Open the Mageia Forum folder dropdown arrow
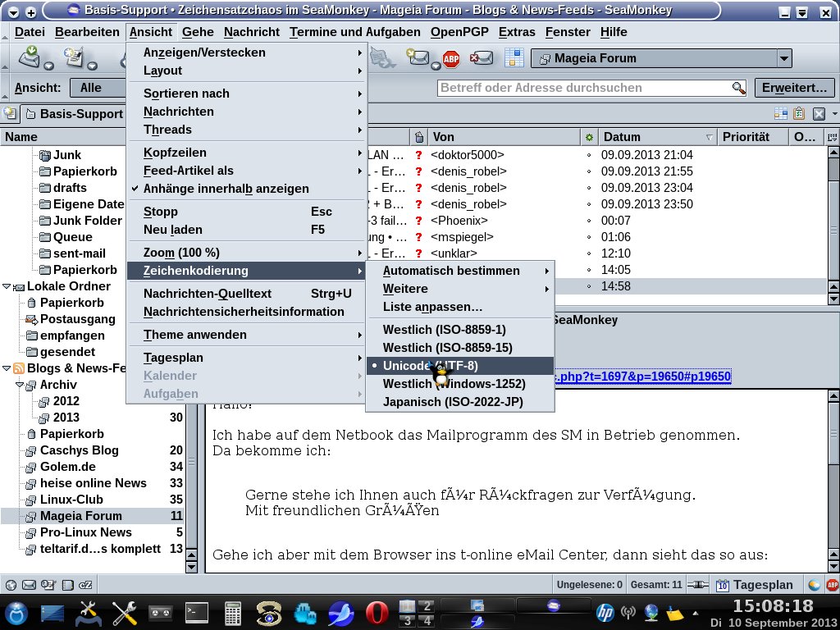The width and height of the screenshot is (840, 630). click(x=783, y=58)
